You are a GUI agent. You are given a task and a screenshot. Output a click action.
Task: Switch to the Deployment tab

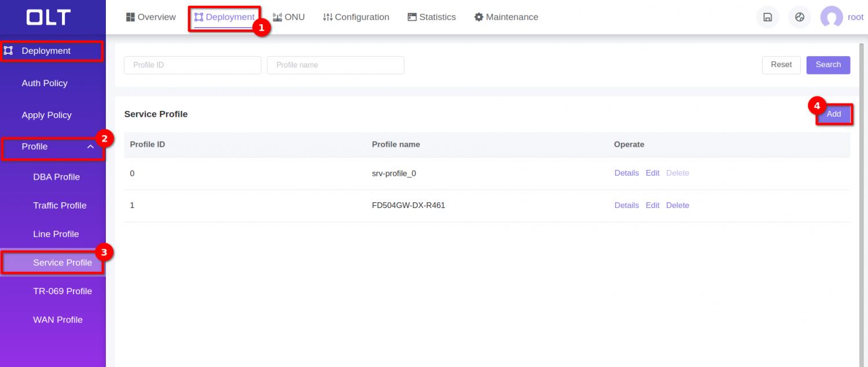coord(224,17)
